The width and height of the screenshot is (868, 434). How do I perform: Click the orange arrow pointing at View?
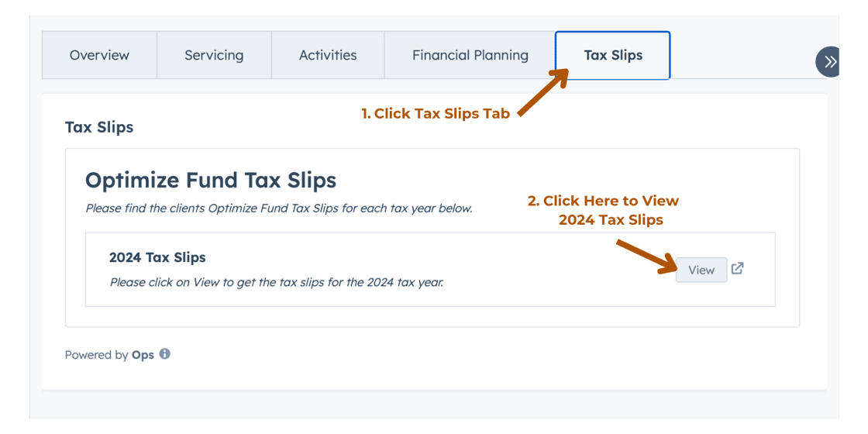(x=646, y=256)
